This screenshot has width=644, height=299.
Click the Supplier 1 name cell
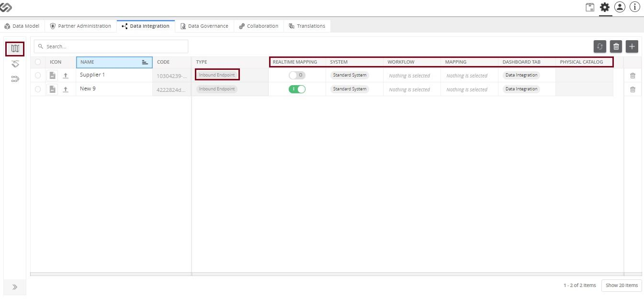click(x=114, y=75)
